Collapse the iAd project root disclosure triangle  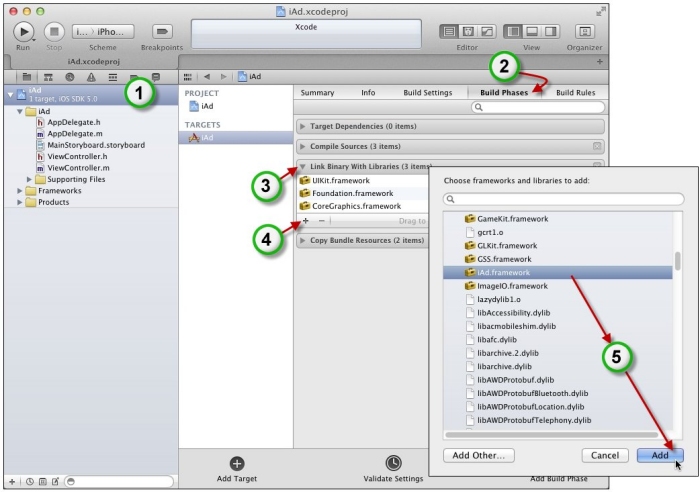(x=10, y=95)
